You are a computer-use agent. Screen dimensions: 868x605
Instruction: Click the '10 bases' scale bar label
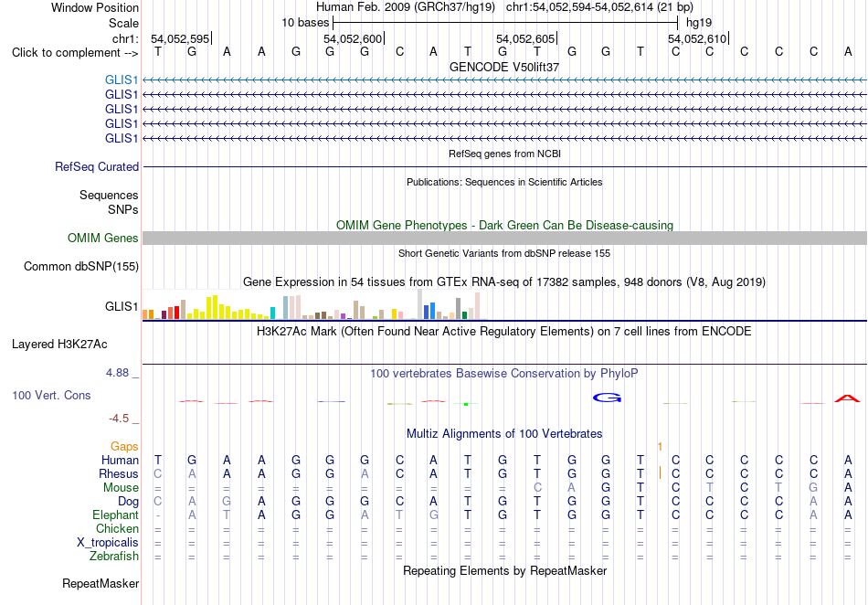(305, 23)
